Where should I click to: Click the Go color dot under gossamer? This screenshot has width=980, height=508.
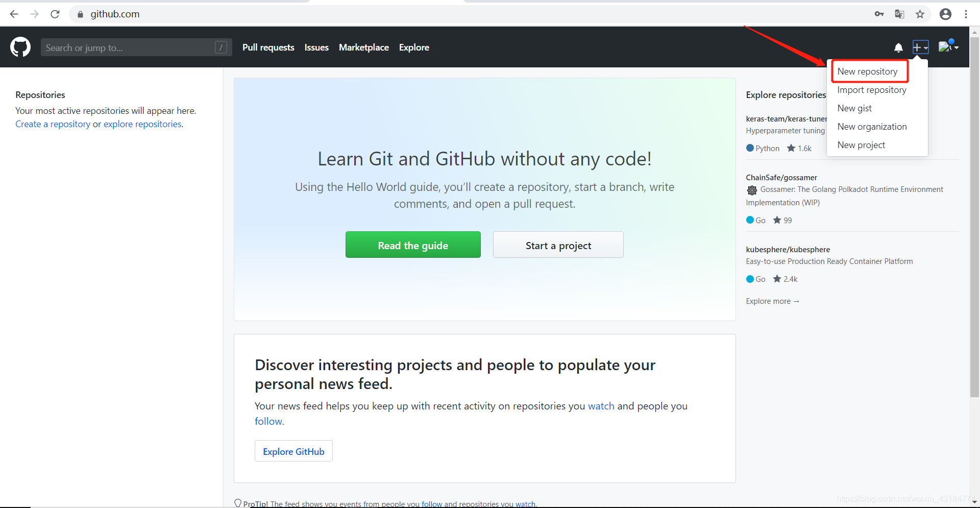(750, 220)
